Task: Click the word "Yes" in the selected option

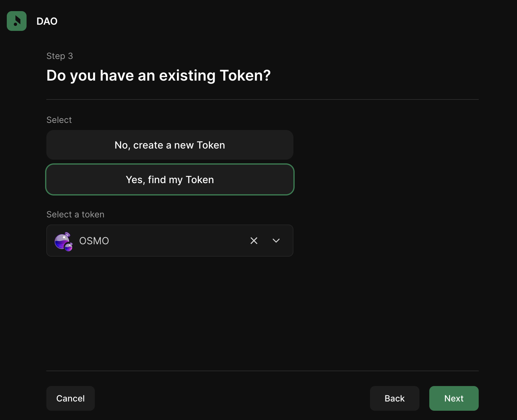Action: [x=134, y=180]
